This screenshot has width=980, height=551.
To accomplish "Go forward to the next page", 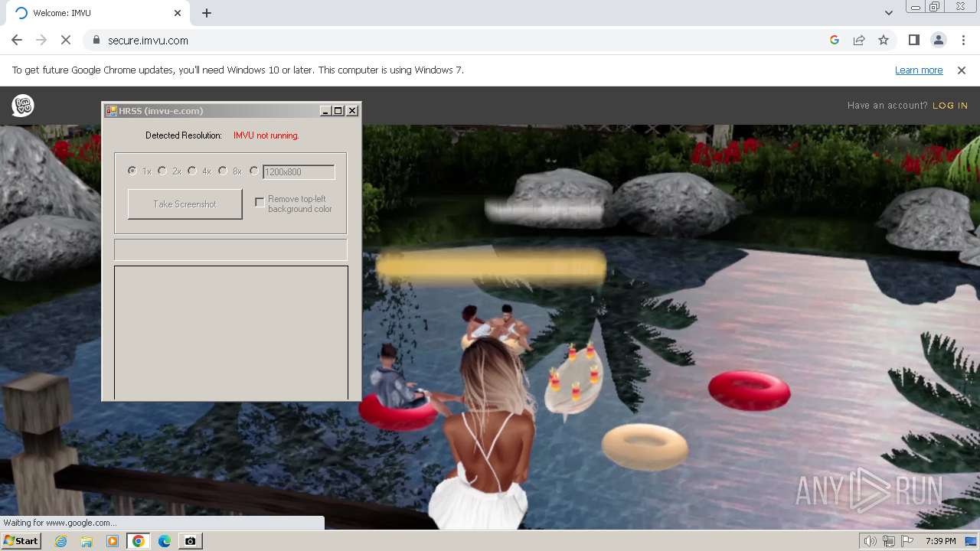I will point(41,40).
